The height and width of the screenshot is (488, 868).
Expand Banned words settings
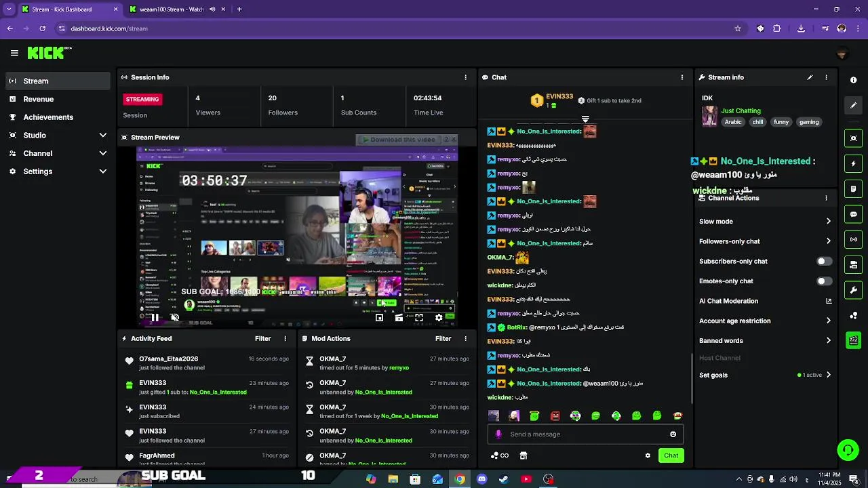[828, 341]
